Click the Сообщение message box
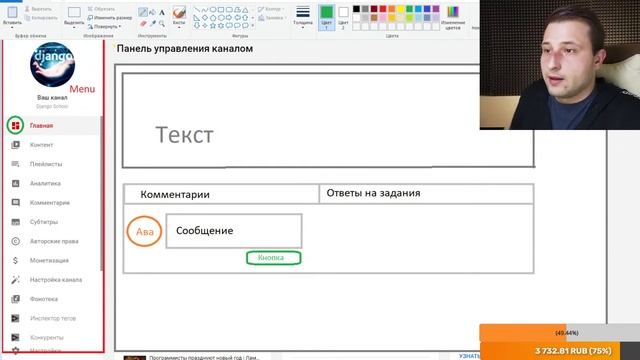Screen dimensions: 640x360 point(234,231)
